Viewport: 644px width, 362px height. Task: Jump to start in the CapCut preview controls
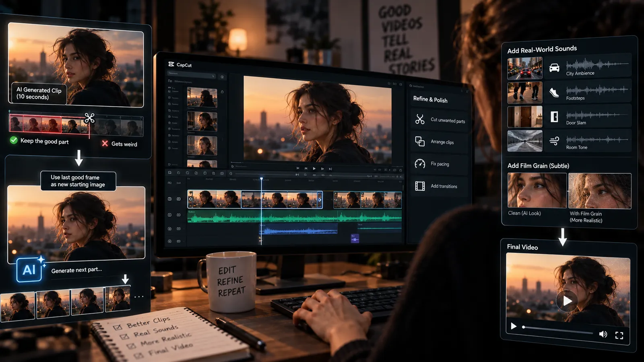[298, 168]
